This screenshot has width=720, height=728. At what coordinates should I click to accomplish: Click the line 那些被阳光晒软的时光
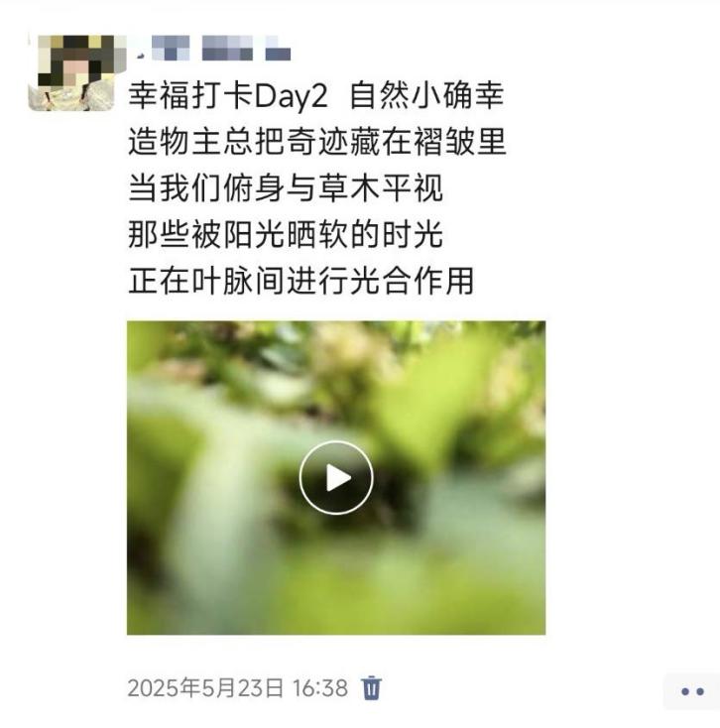286,234
